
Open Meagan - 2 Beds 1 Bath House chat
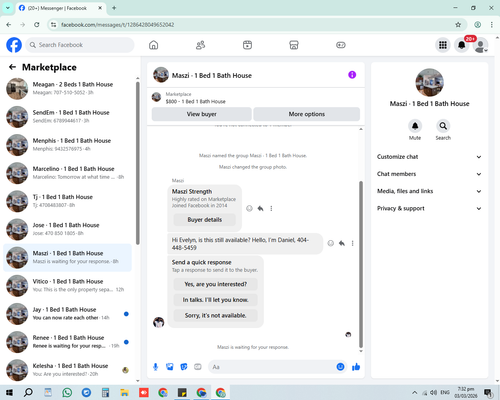point(68,88)
